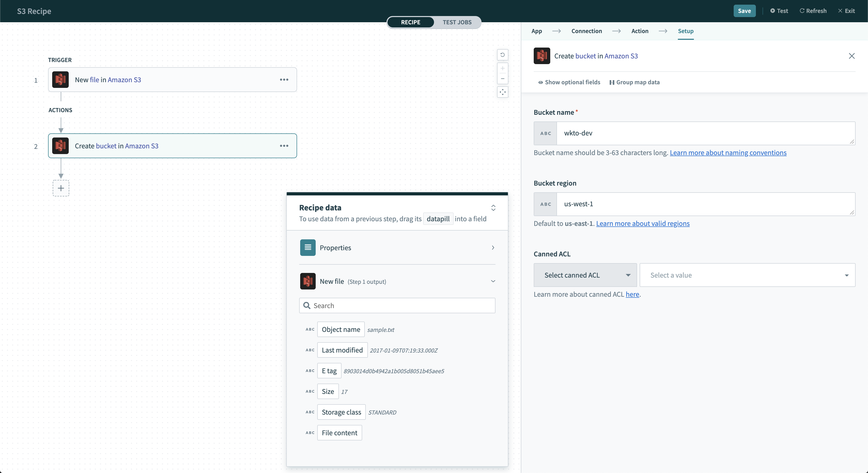Collapse the New file step output list

click(493, 281)
